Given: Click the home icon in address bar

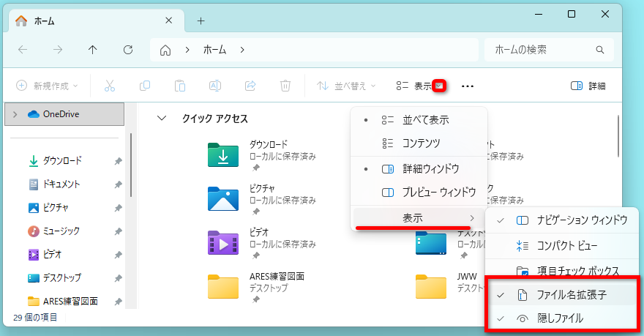Looking at the screenshot, I should click(x=165, y=50).
